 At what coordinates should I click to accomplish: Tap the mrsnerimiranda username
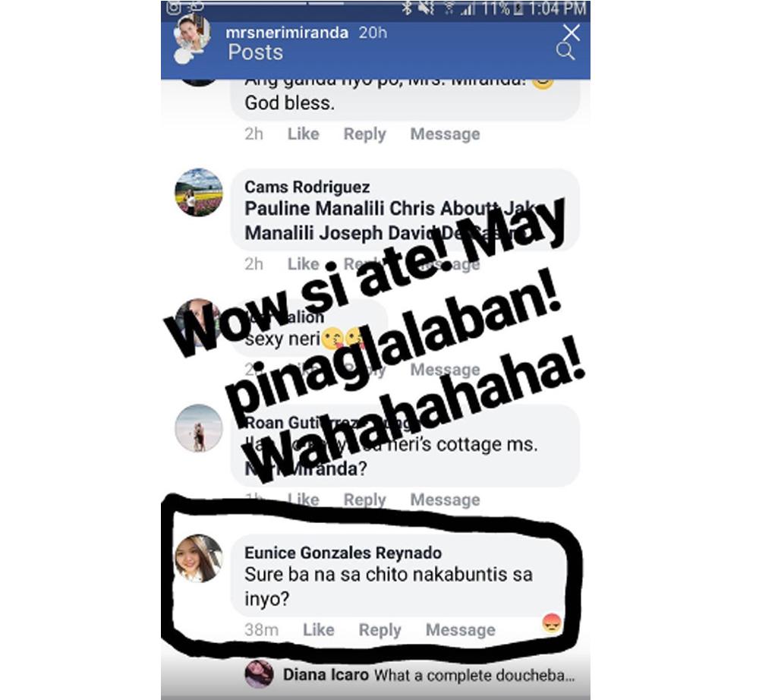point(287,33)
